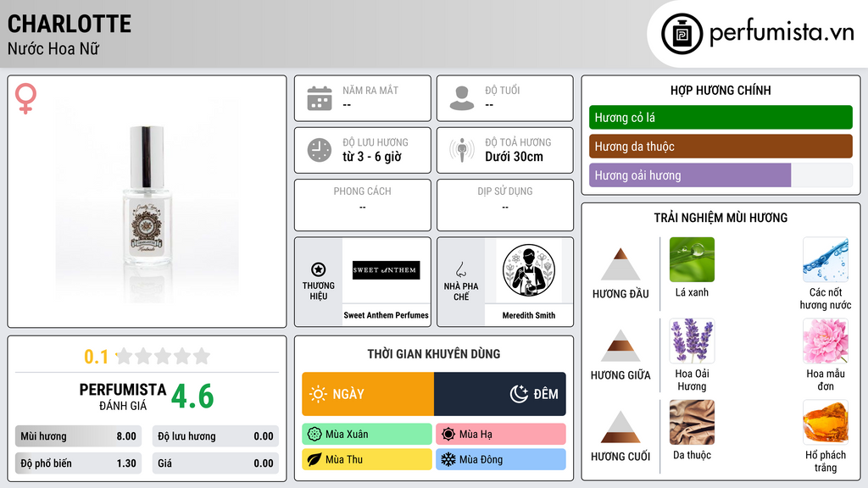The image size is (868, 488).
Task: Select the Mùa Thu season chip
Action: click(367, 459)
